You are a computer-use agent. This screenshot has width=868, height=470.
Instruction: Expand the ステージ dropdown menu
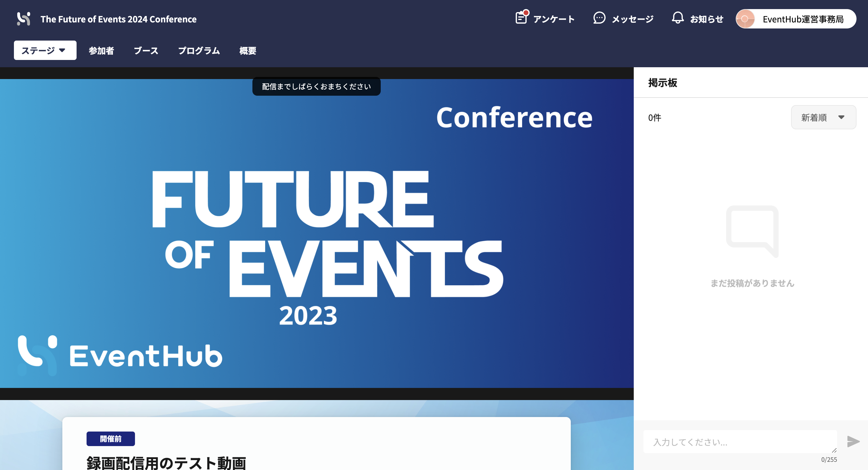coord(45,50)
